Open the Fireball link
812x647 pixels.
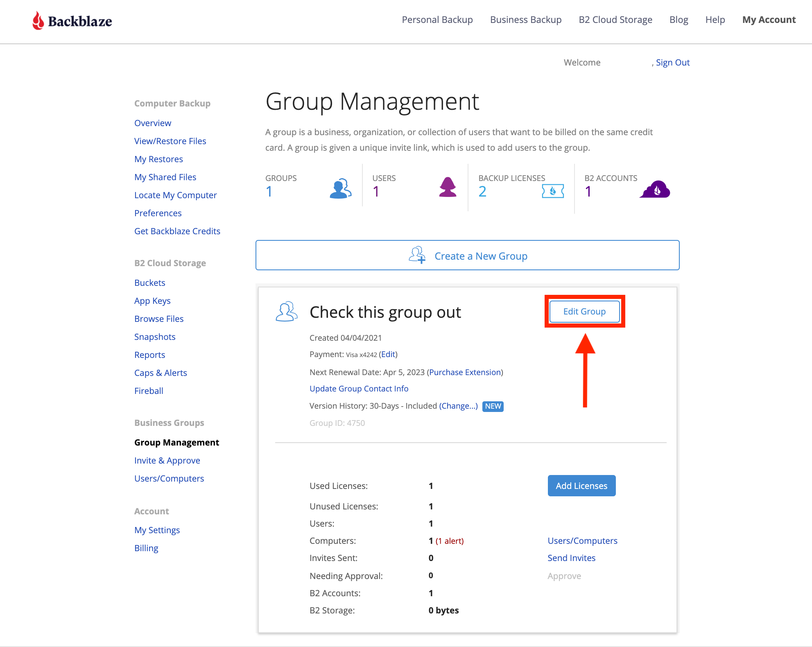[x=149, y=391]
